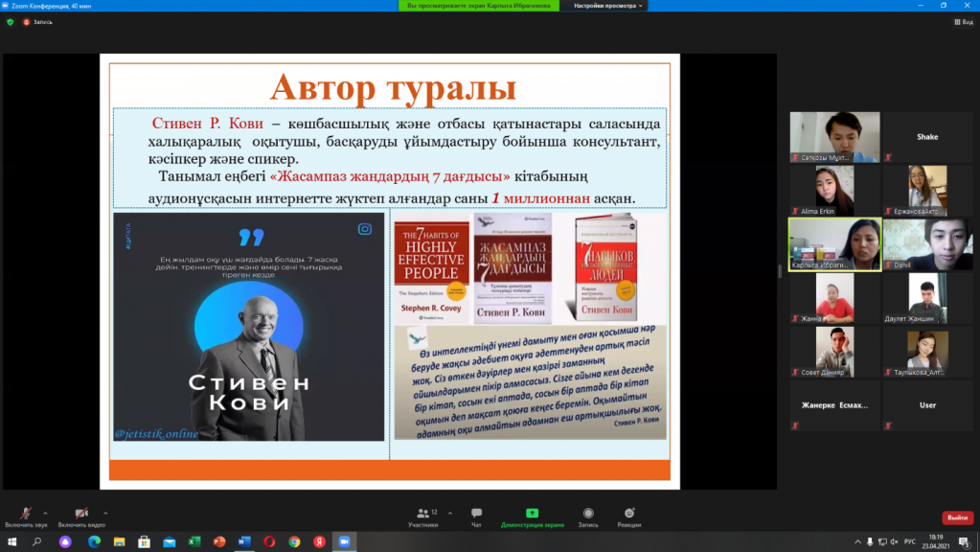980x552 pixels.
Task: Click the green screen-viewing notification banner
Action: [x=479, y=6]
